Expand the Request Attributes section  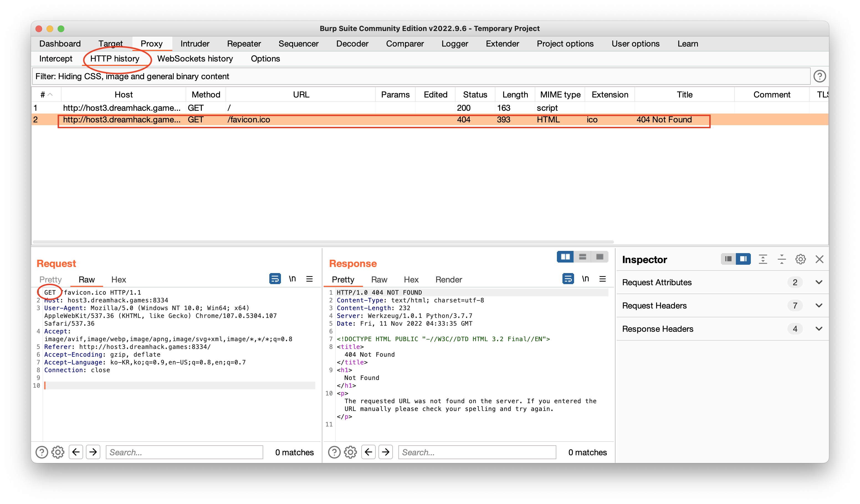818,282
